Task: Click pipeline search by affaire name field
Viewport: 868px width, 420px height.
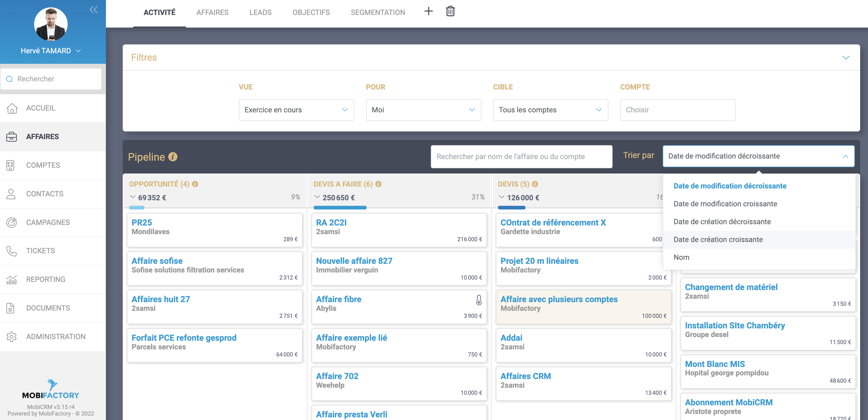Action: (x=521, y=156)
